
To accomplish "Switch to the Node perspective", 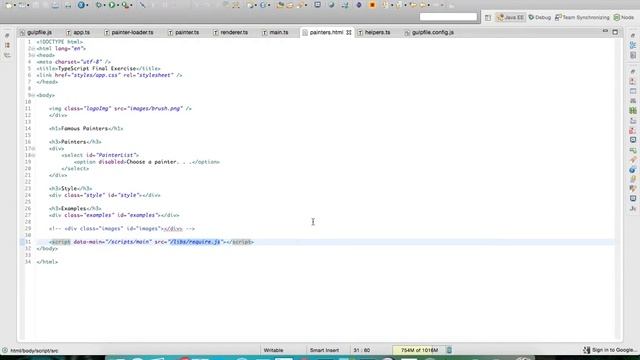I will [x=624, y=18].
